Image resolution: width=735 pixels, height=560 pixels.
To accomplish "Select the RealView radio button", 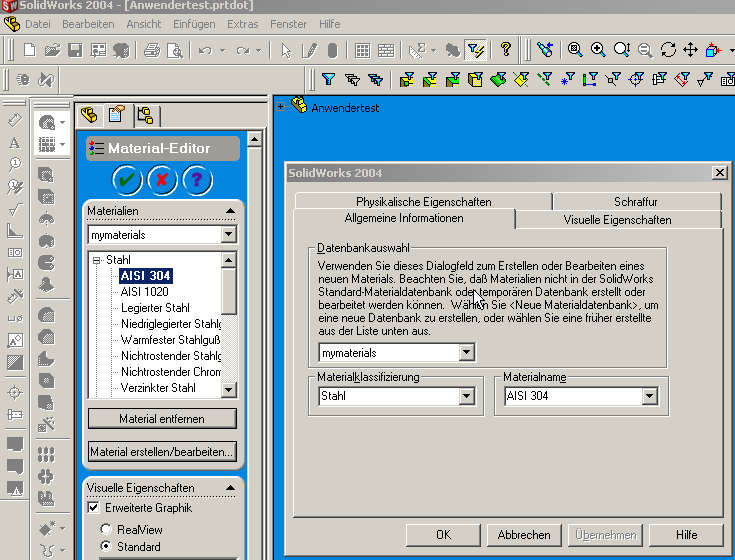I will pyautogui.click(x=106, y=530).
